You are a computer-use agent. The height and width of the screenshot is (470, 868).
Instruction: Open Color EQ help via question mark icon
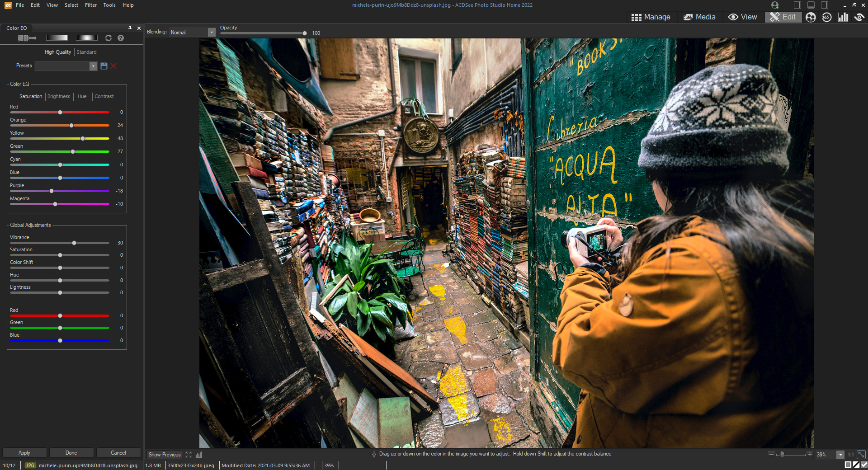[x=120, y=38]
